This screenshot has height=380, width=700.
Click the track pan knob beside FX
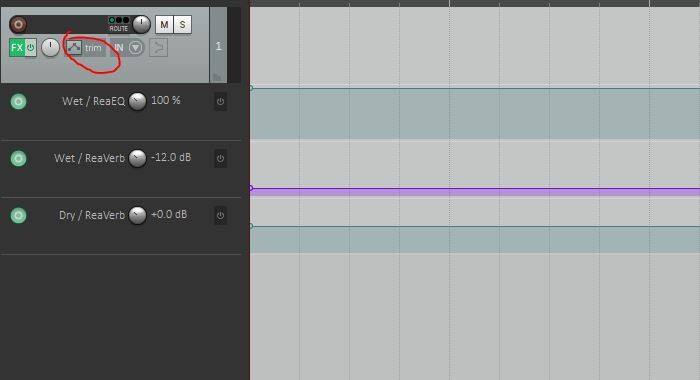click(x=50, y=47)
